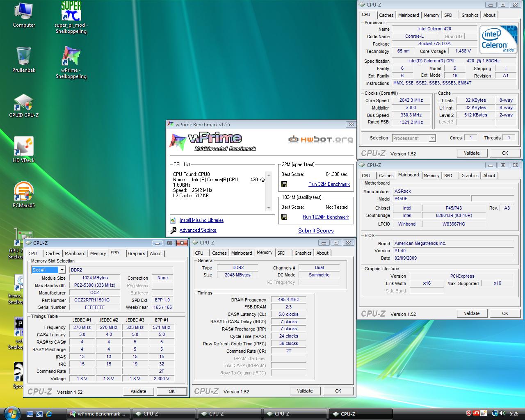Viewport: 525px width, 420px height.
Task: Click the Run 1024M Benchmark link
Action: click(326, 217)
